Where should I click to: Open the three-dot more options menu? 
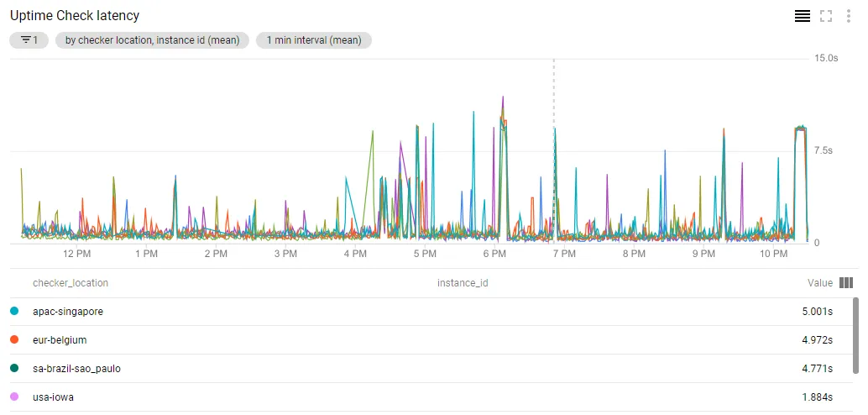(x=848, y=16)
